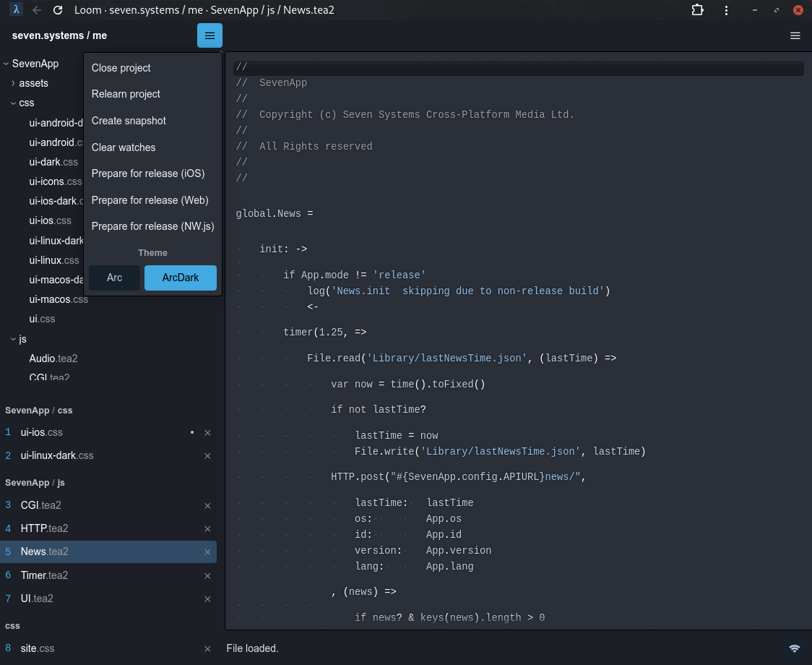Click the lambda app icon in title bar

click(x=16, y=10)
